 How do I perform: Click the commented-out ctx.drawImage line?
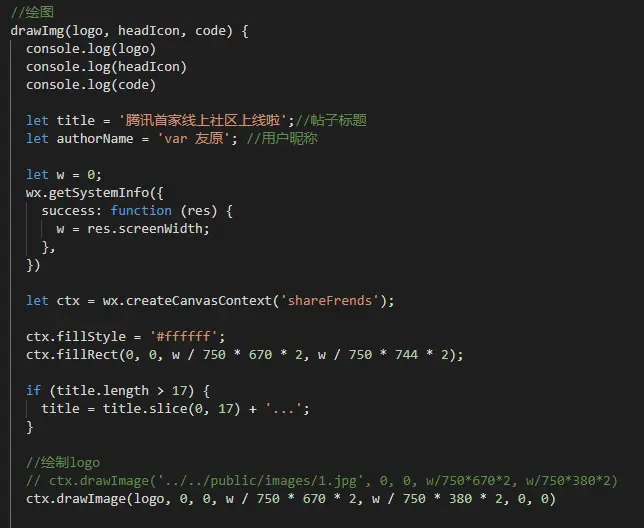[x=322, y=481]
